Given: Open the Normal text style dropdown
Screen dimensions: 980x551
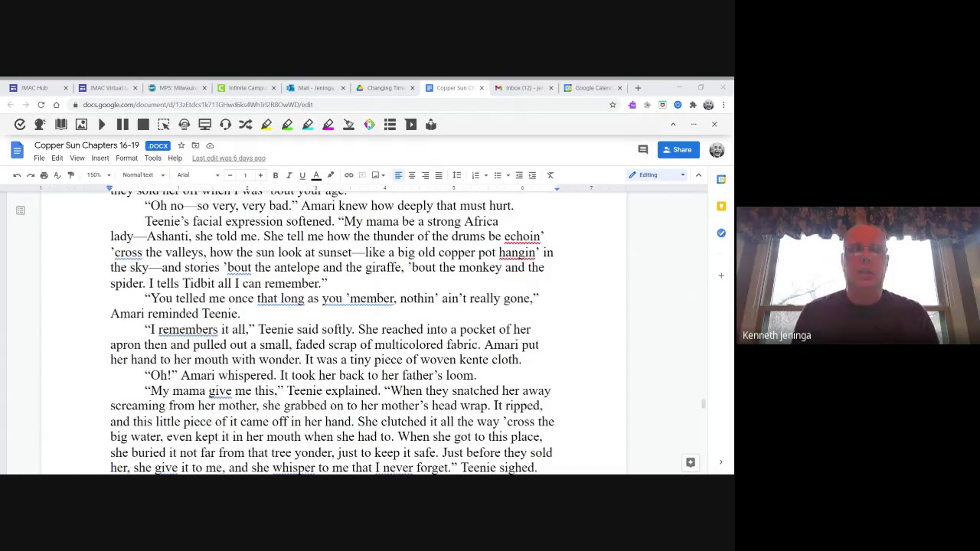Looking at the screenshot, I should (143, 175).
